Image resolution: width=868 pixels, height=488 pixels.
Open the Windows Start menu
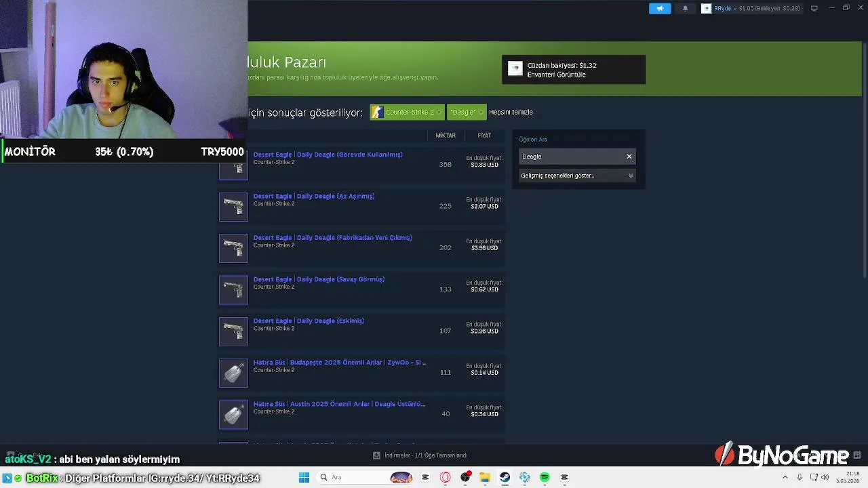coord(304,477)
